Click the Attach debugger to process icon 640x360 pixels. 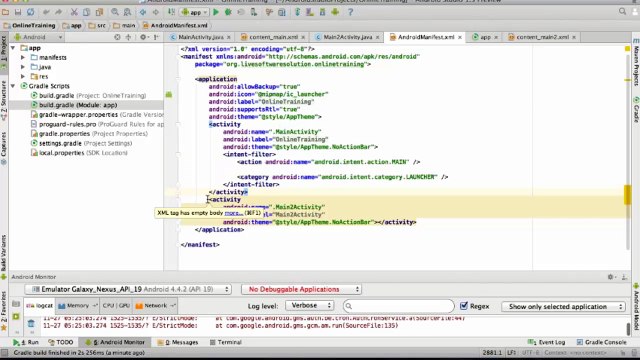coord(253,12)
